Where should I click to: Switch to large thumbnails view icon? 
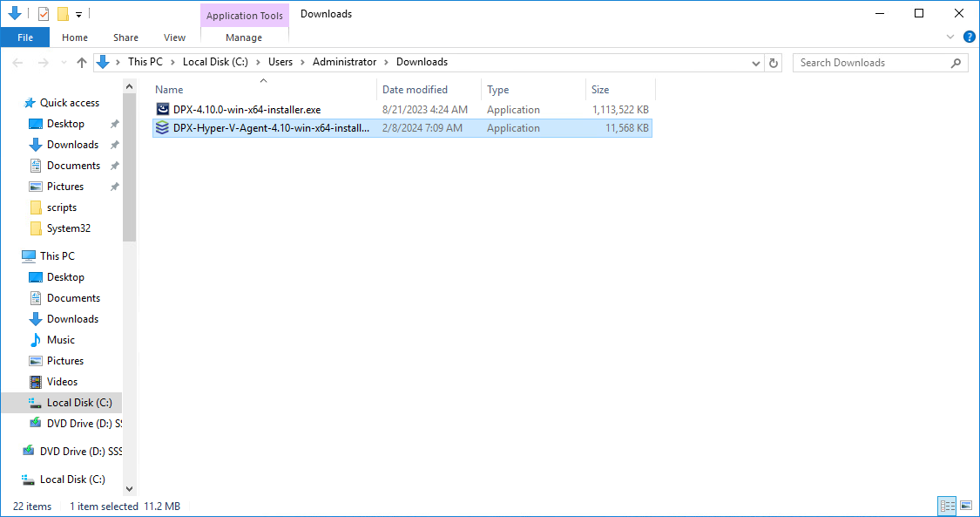point(965,506)
